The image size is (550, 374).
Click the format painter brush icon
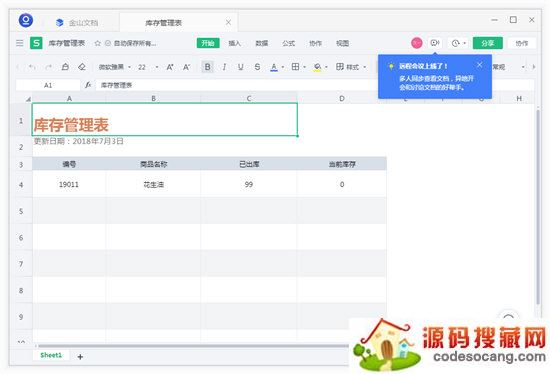[x=65, y=67]
